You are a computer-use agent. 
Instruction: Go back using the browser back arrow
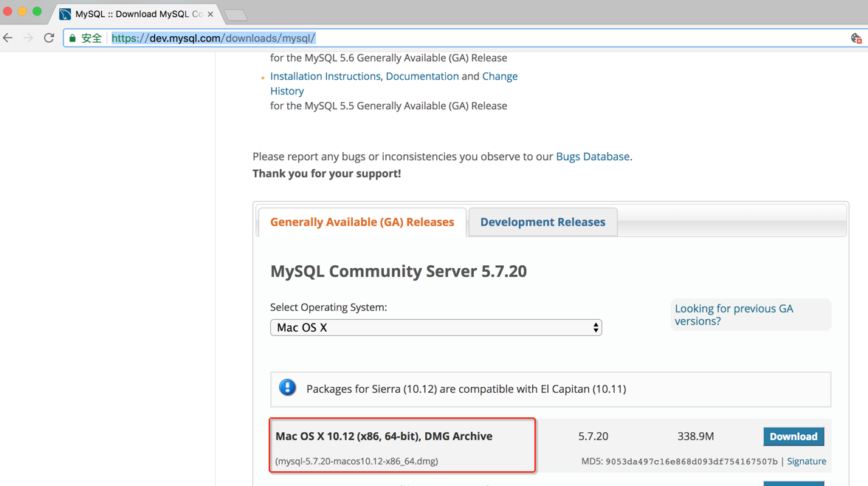point(7,38)
